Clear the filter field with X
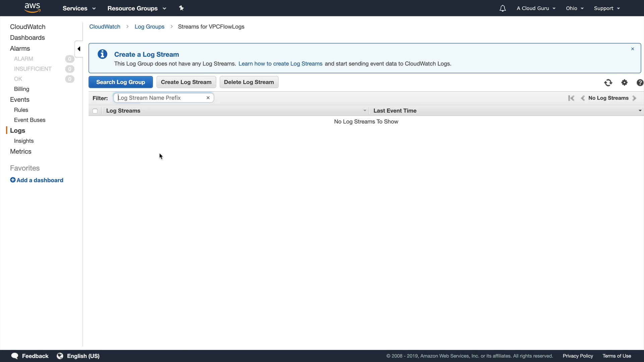The width and height of the screenshot is (644, 362). (208, 98)
